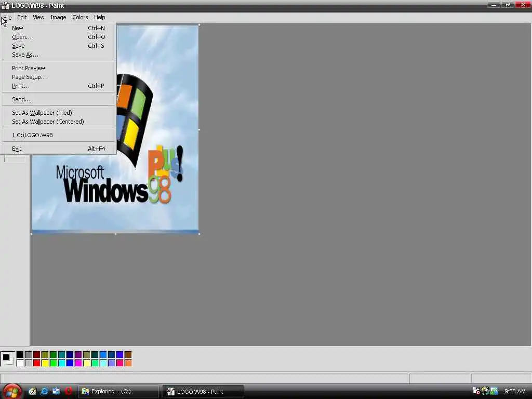
Task: Click the task scheduler tray icon
Action: tap(476, 391)
